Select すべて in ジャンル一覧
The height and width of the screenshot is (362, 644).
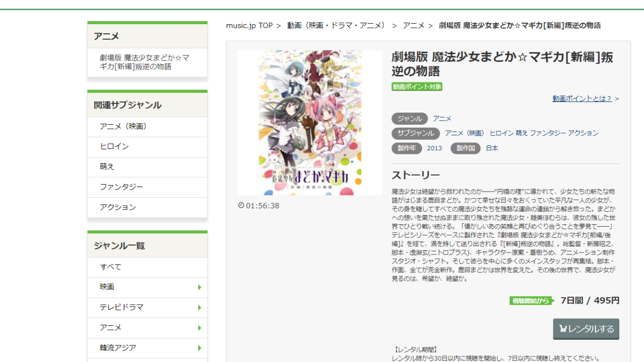[x=147, y=267]
